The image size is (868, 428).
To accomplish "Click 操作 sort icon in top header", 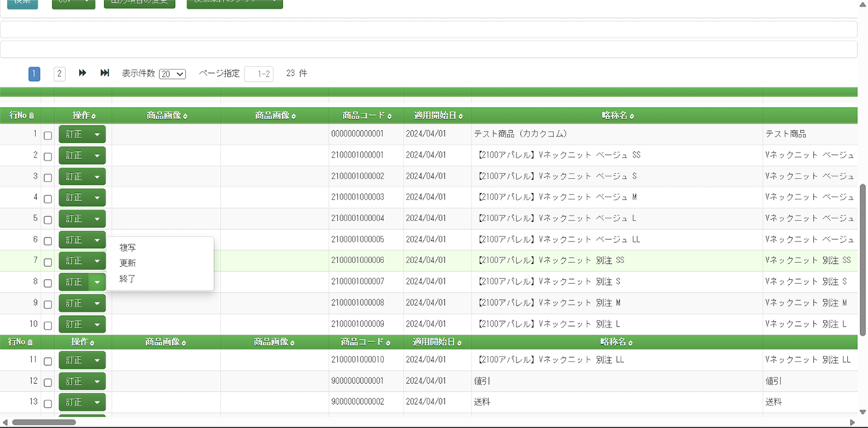I will point(93,116).
